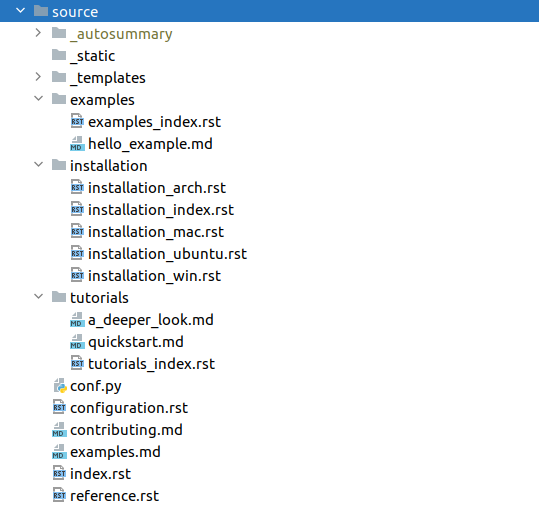Collapse the installation folder
Viewport: 539px width, 506px height.
(x=38, y=165)
